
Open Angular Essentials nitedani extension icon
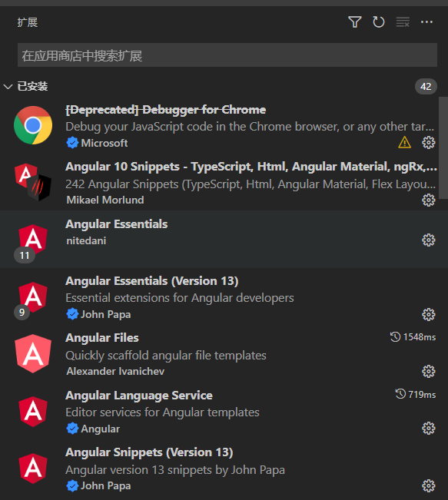coord(33,239)
